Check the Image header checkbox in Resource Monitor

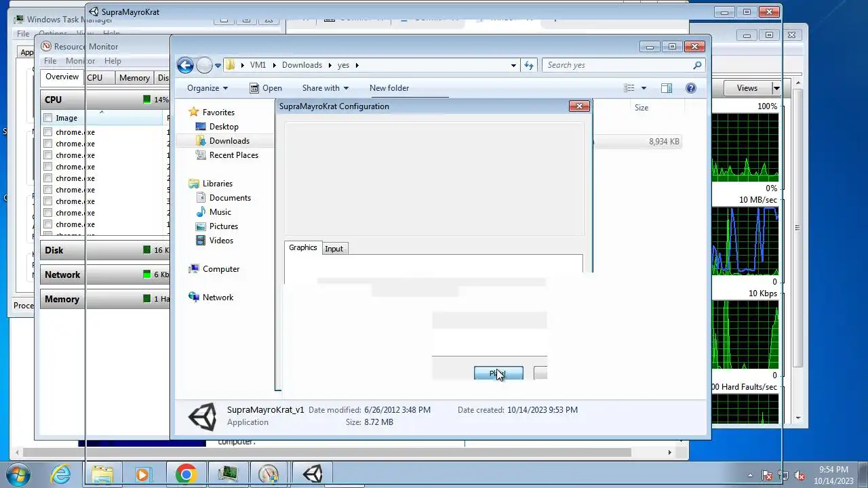pos(47,118)
